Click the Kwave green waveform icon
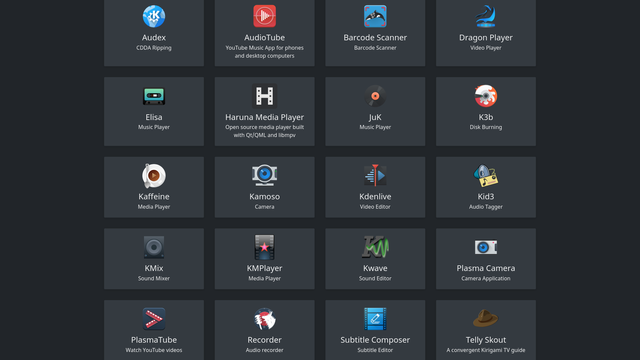The height and width of the screenshot is (360, 640). [x=375, y=247]
